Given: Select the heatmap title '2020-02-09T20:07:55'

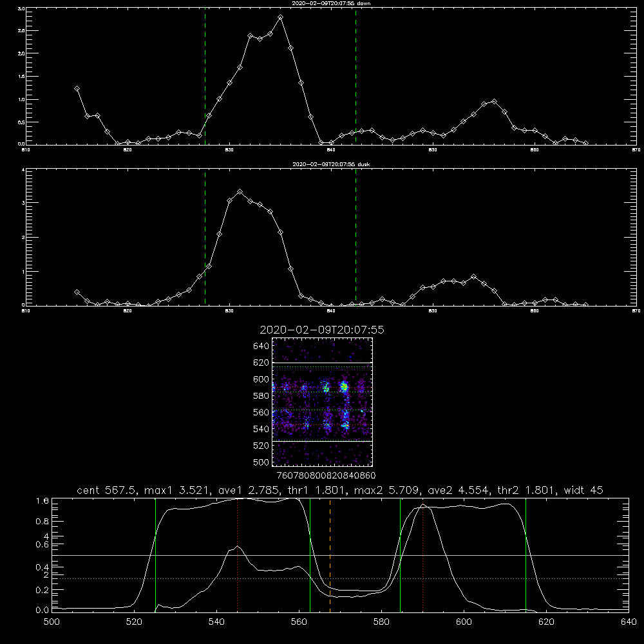Looking at the screenshot, I should tap(322, 330).
